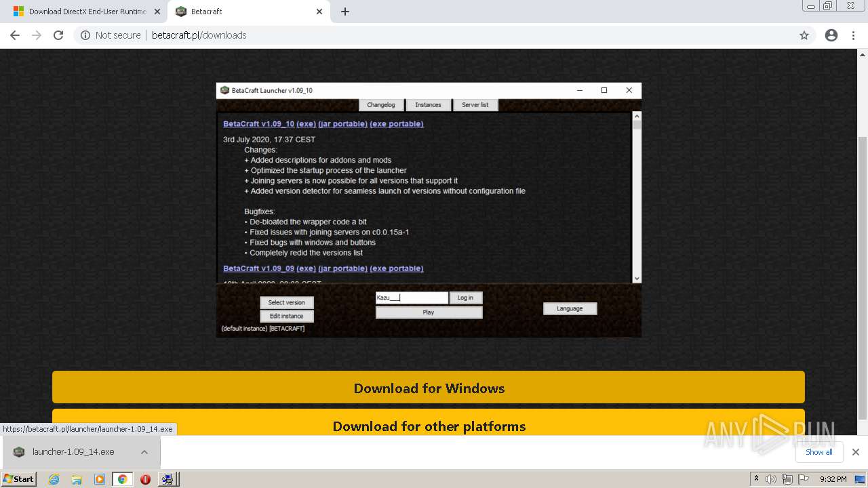This screenshot has width=868, height=488.
Task: Click Edit instance button in launcher image
Action: coord(287,316)
